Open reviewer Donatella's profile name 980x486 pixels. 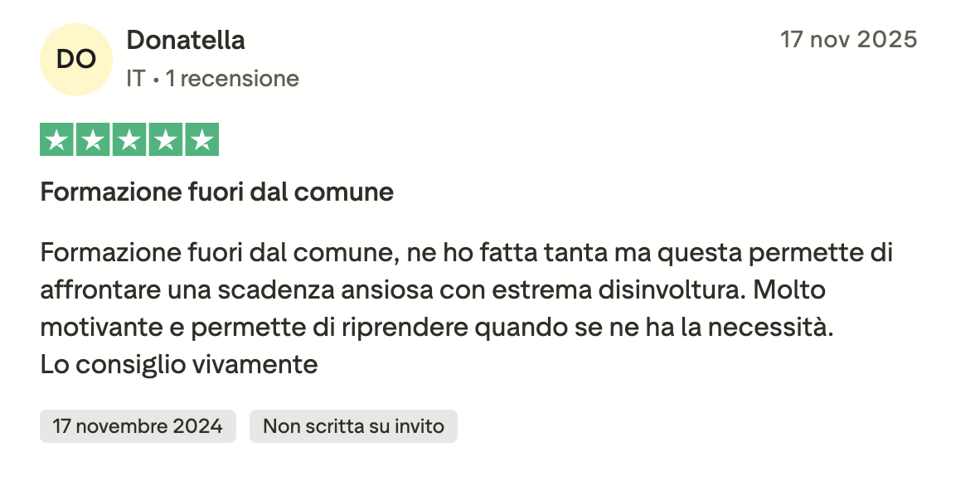pyautogui.click(x=186, y=40)
